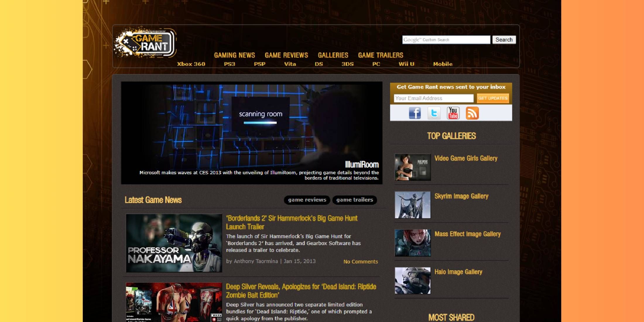The width and height of the screenshot is (644, 322).
Task: Select the Wii U platform link
Action: click(406, 64)
